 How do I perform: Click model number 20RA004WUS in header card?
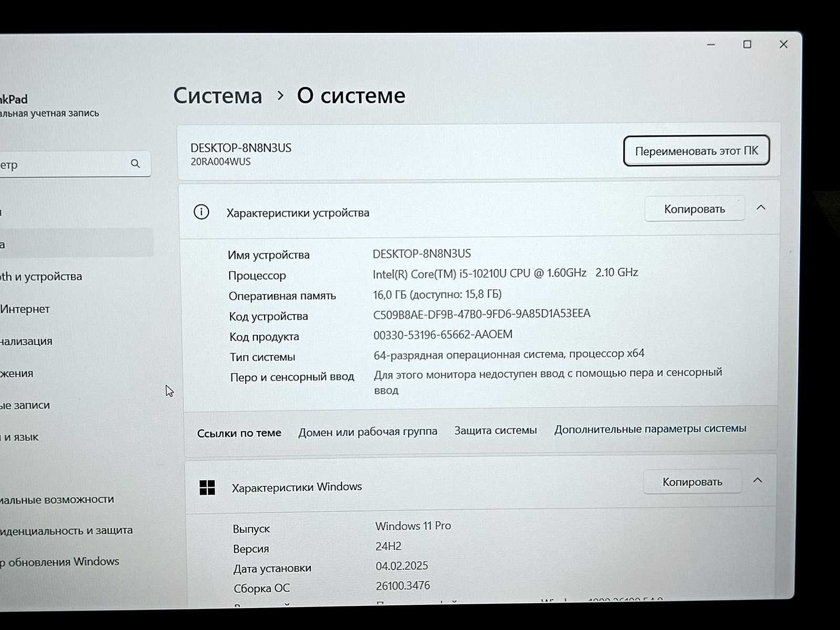tap(220, 162)
